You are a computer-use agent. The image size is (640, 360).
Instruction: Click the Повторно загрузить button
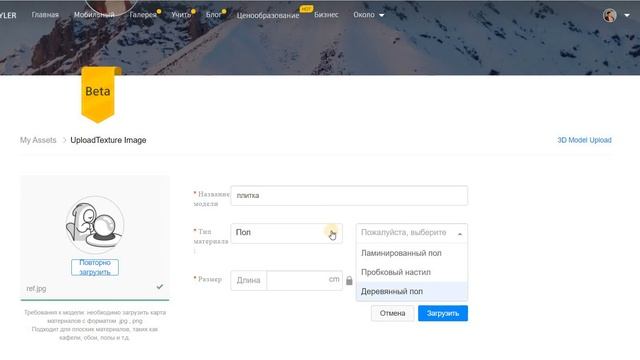95,267
